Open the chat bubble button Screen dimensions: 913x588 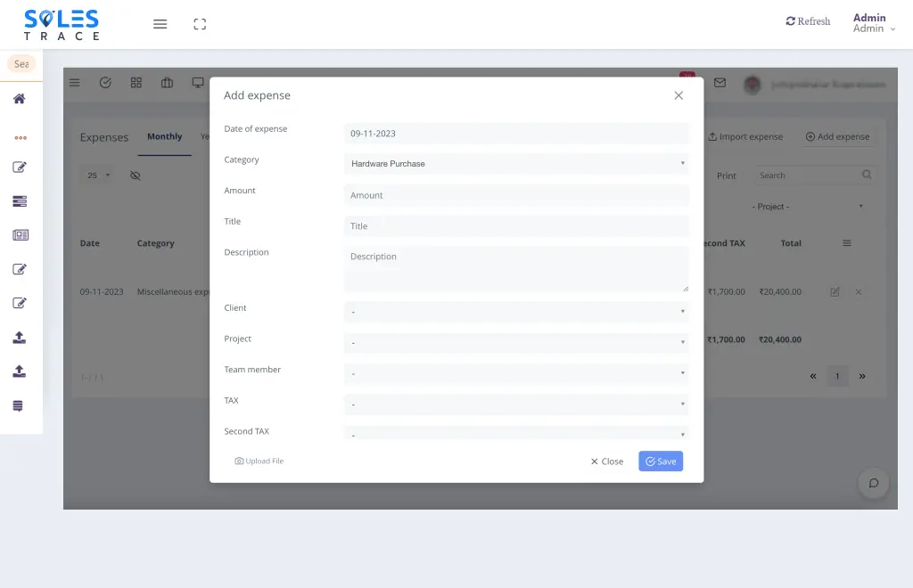pos(874,483)
